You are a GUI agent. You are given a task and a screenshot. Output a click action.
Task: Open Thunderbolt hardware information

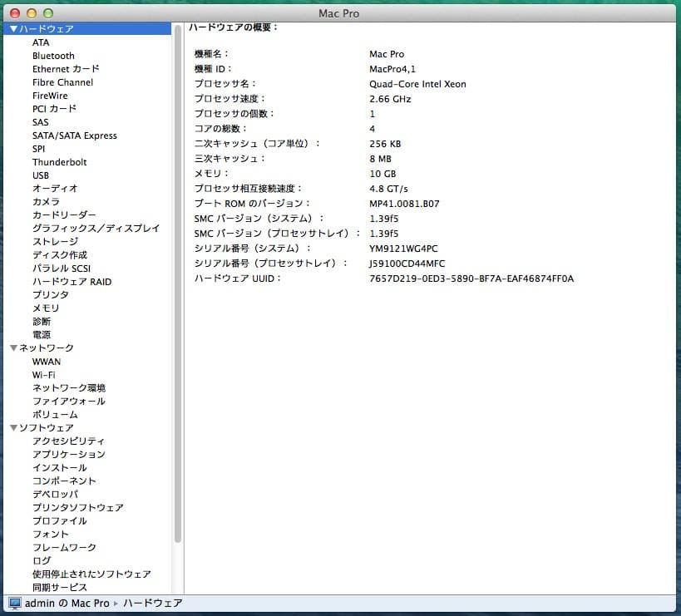[59, 162]
